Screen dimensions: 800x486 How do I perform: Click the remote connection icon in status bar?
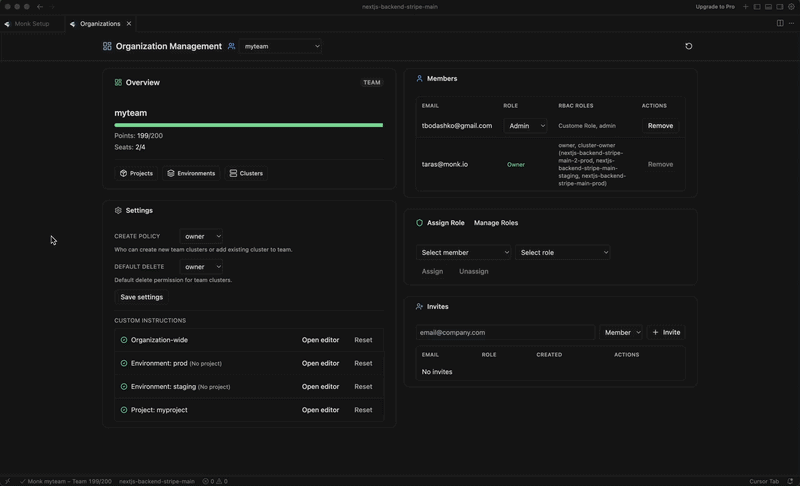(x=7, y=481)
